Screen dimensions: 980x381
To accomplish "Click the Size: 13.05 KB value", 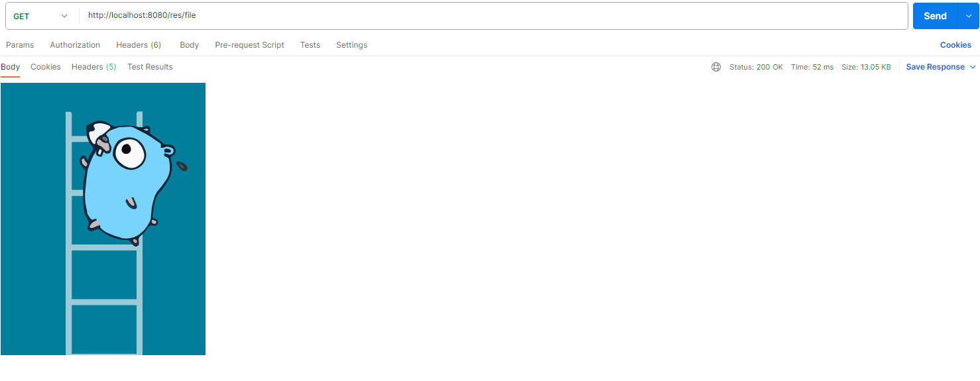I will point(866,67).
